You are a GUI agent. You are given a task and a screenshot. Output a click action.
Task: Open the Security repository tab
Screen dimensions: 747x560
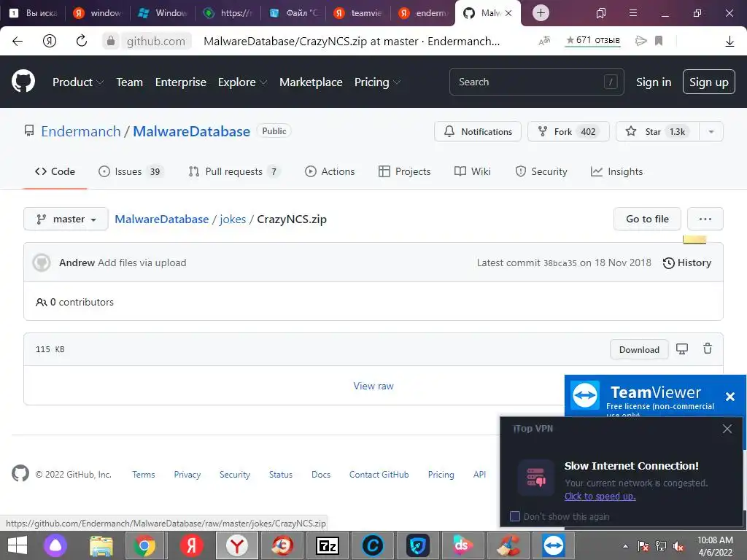coord(541,171)
